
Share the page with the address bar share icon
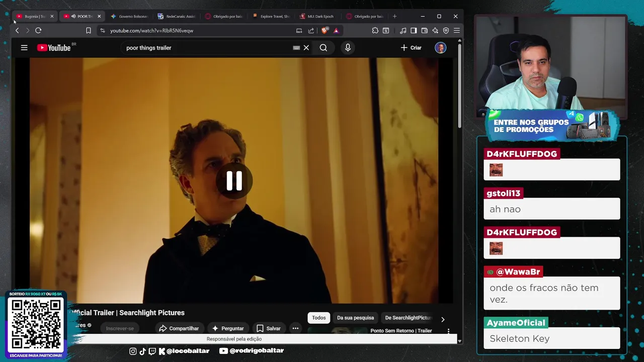click(x=311, y=31)
